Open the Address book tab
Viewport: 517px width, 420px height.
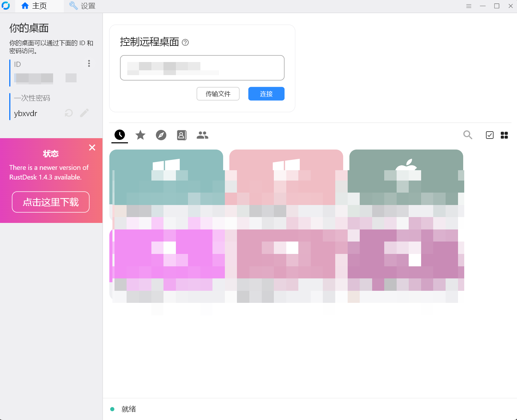pyautogui.click(x=182, y=135)
